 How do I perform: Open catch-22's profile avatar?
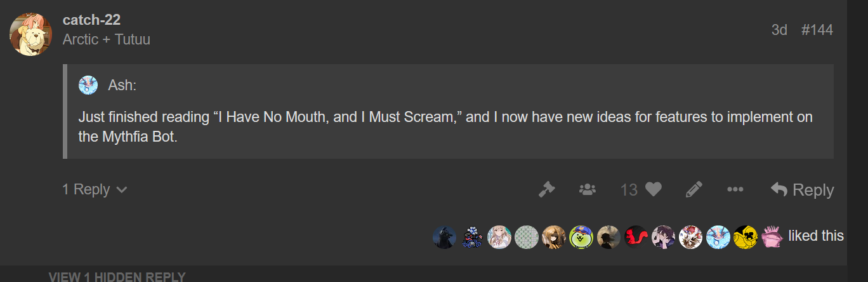[30, 34]
